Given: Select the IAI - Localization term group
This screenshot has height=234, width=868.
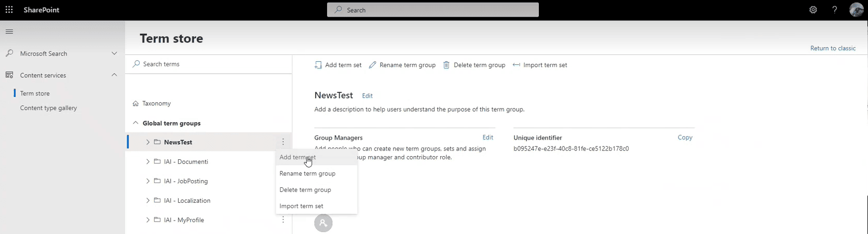Looking at the screenshot, I should click(187, 201).
